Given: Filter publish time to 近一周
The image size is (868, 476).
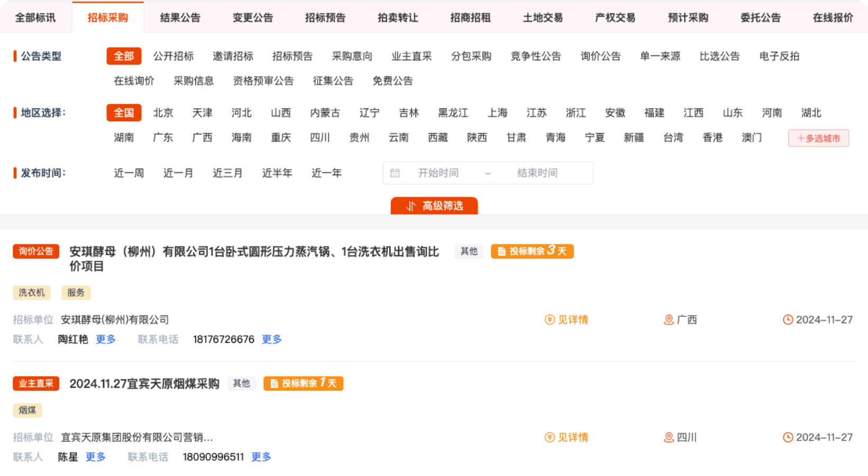Looking at the screenshot, I should click(x=129, y=173).
